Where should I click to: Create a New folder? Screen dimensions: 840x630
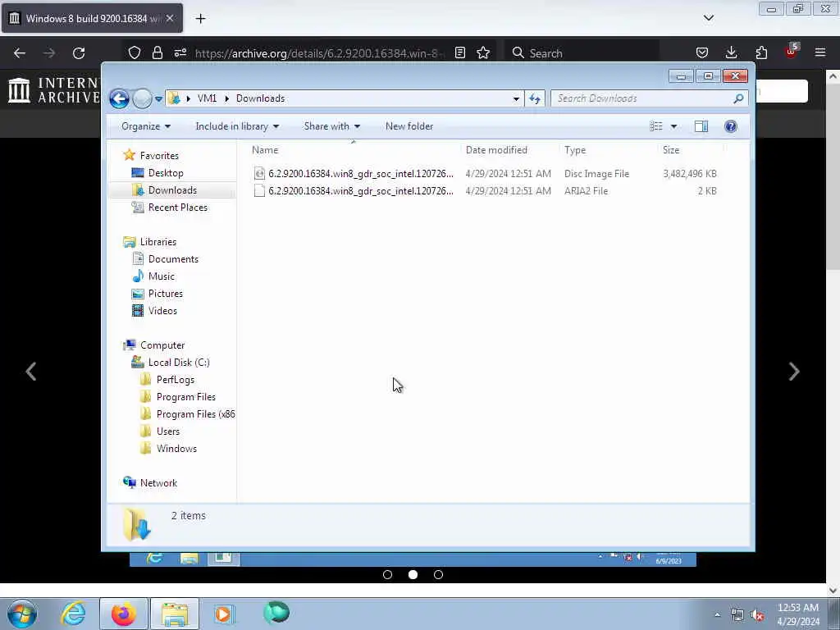point(409,126)
